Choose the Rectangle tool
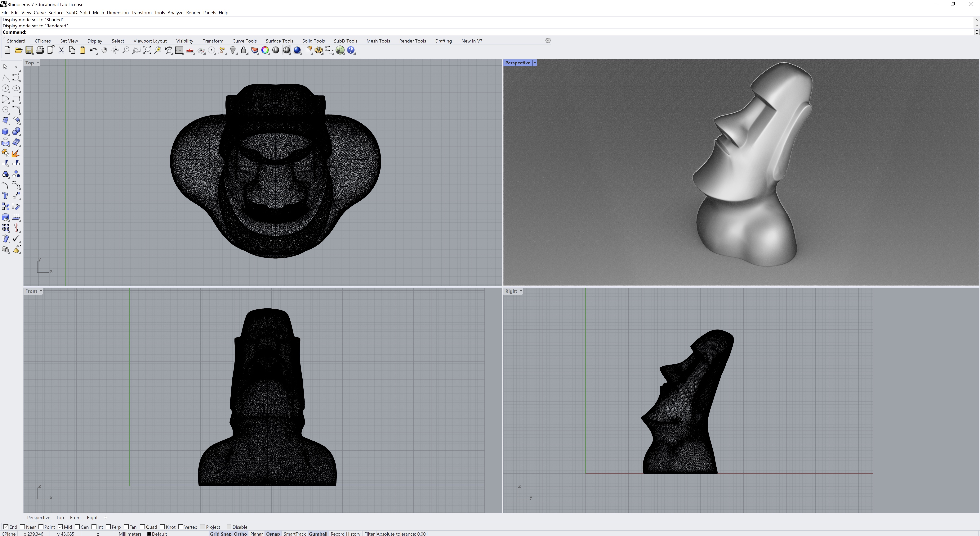The height and width of the screenshot is (536, 980). [x=16, y=99]
